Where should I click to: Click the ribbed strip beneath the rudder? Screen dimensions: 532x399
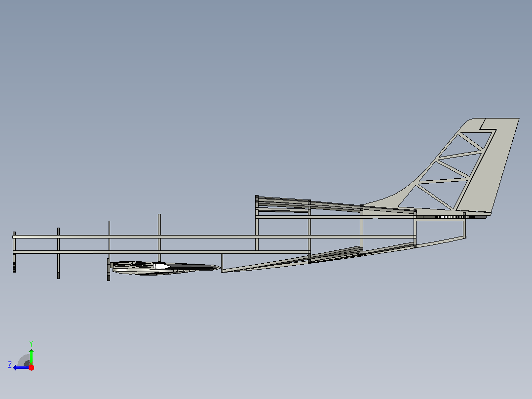click(451, 217)
